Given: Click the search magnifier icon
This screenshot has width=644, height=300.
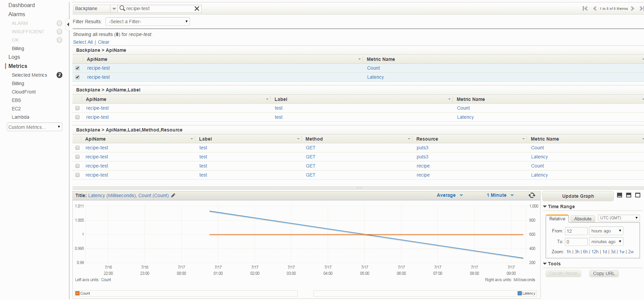Looking at the screenshot, I should (x=122, y=8).
